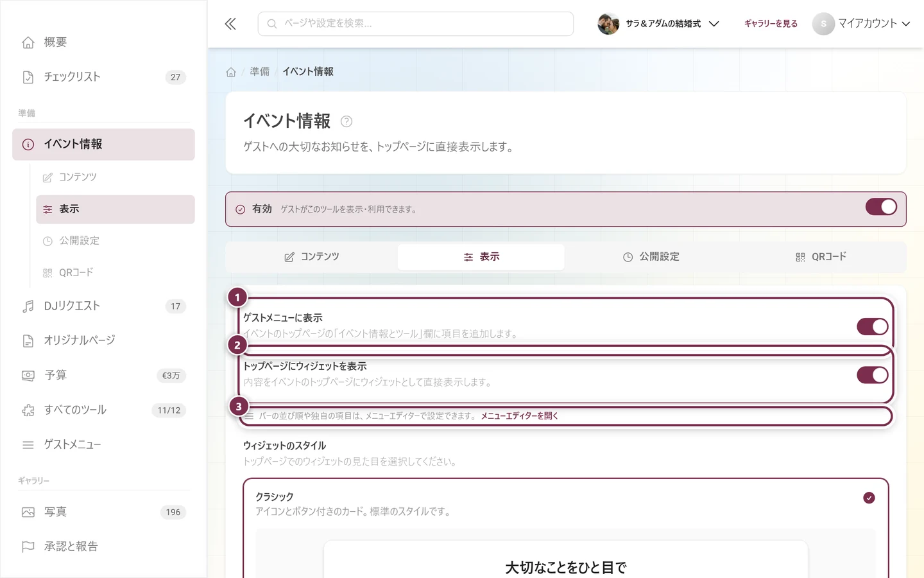Viewport: 924px width, 578px height.
Task: Switch to the コンテンツ tab
Action: point(312,257)
